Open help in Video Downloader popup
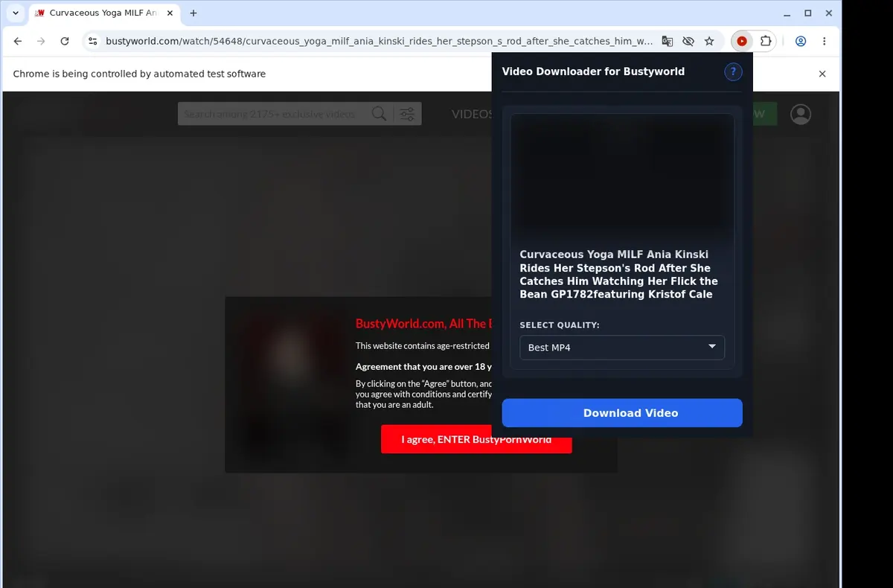The image size is (893, 588). [733, 71]
